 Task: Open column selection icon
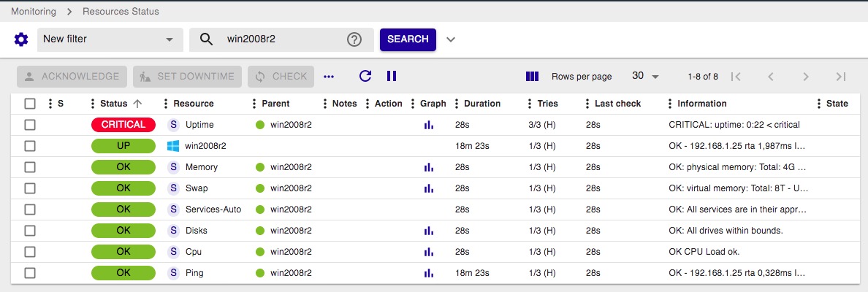point(532,76)
